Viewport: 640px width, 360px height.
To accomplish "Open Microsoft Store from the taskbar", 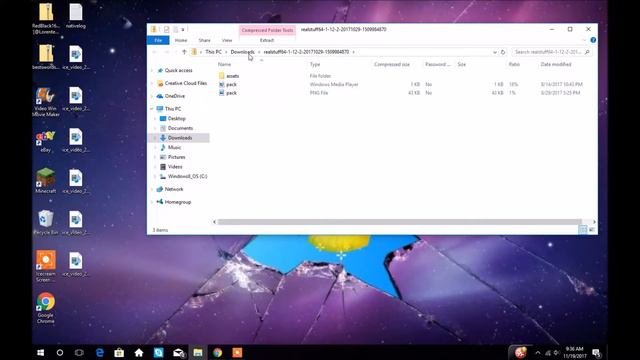I will [x=119, y=353].
